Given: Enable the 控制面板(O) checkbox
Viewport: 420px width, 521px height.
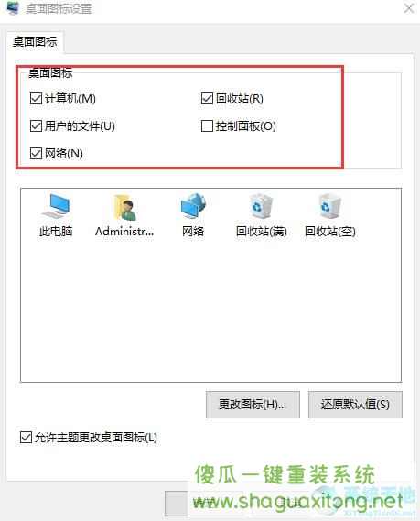Looking at the screenshot, I should tap(207, 126).
